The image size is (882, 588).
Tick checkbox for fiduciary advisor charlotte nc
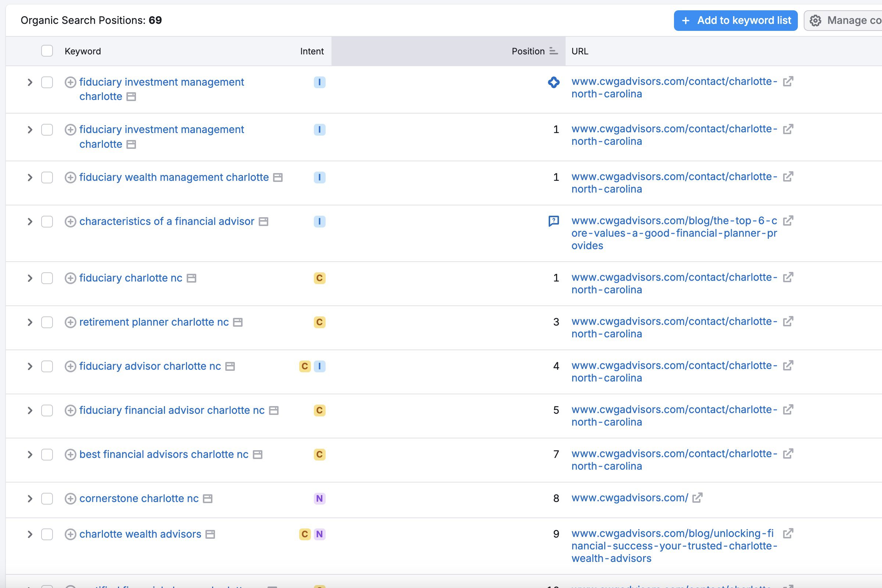point(47,366)
